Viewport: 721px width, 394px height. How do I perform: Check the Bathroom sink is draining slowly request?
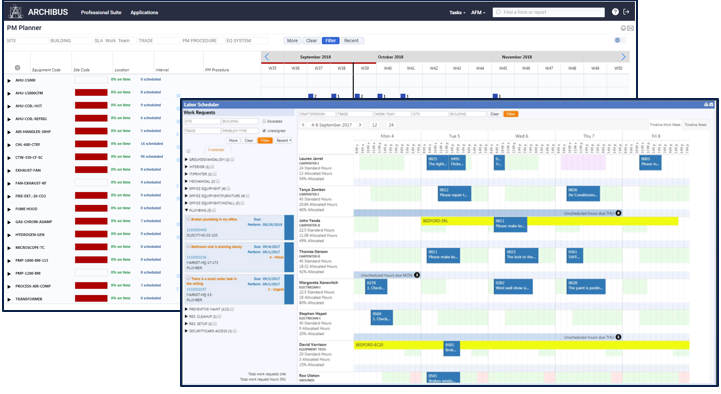tap(189, 247)
